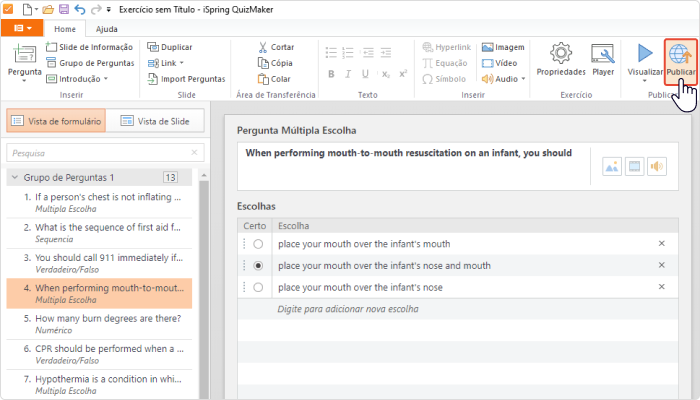Toggle underline text formatting

pyautogui.click(x=365, y=74)
